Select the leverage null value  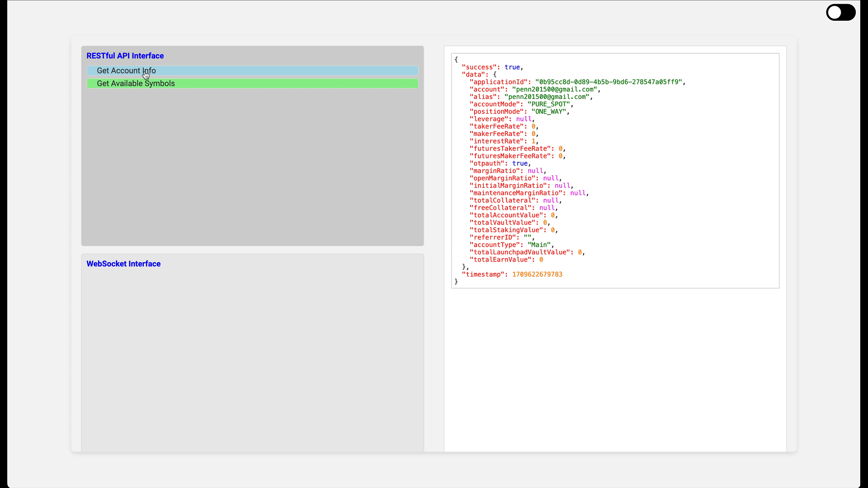click(x=524, y=119)
